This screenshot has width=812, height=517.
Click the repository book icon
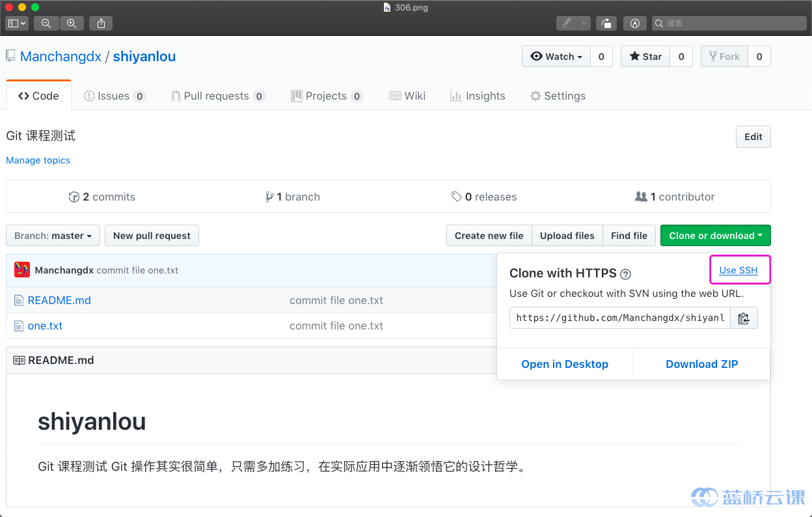coord(10,56)
